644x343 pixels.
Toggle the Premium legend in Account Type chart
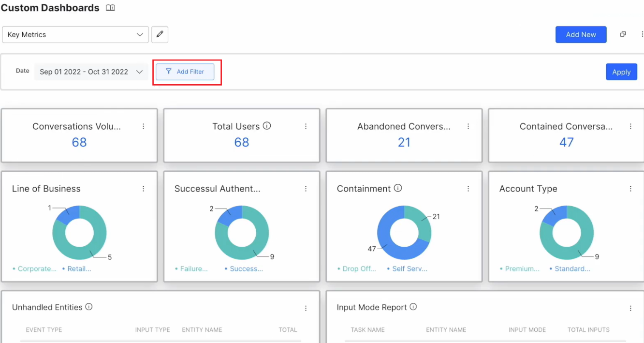pos(521,268)
